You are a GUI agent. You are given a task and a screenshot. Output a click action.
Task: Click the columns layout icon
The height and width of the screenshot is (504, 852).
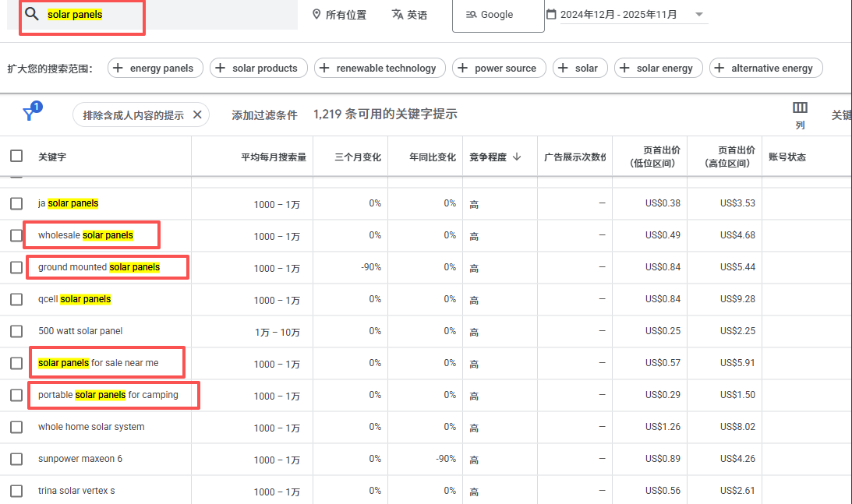point(800,108)
